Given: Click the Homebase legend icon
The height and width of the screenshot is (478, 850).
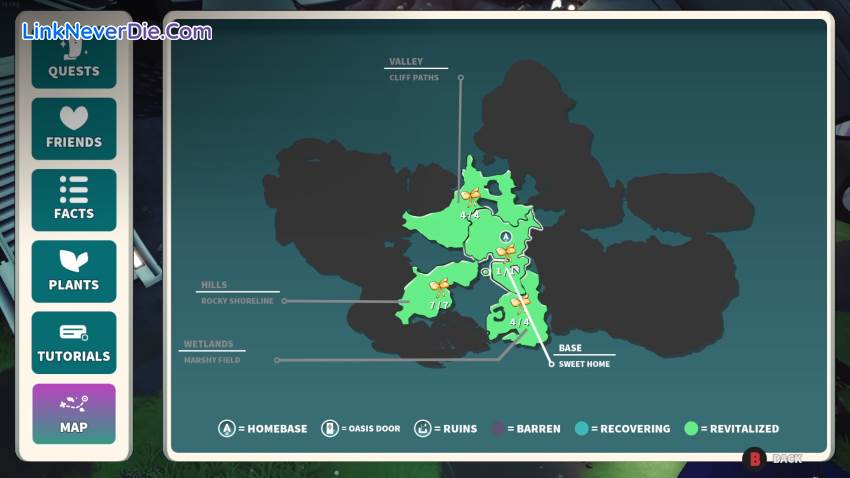Looking at the screenshot, I should pos(227,429).
